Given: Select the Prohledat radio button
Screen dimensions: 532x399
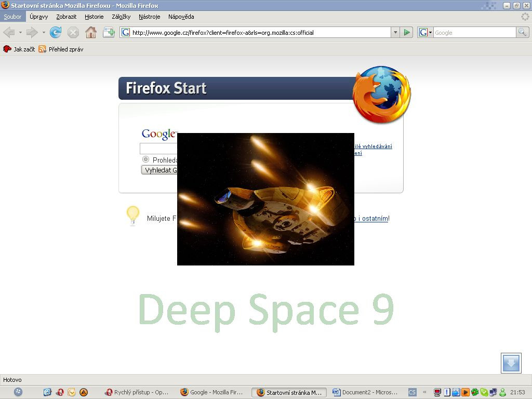Looking at the screenshot, I should click(145, 159).
